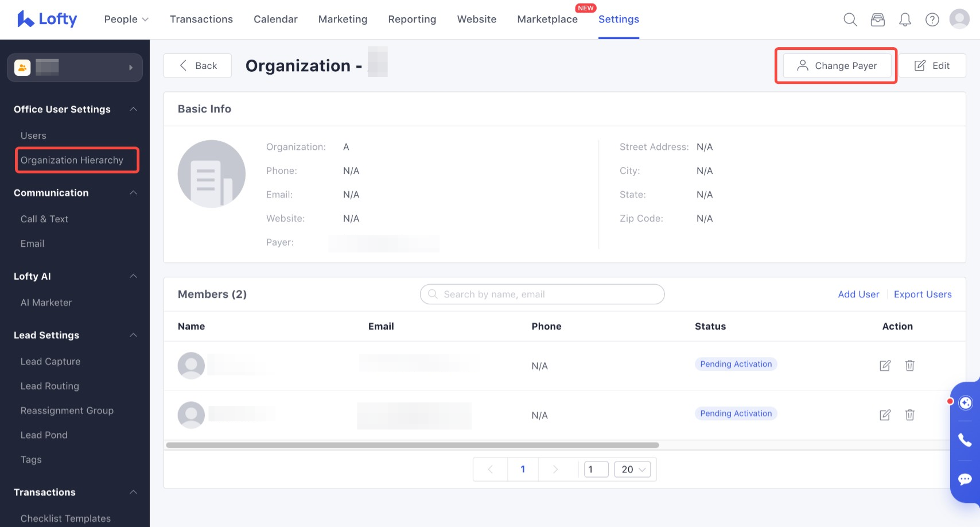This screenshot has height=527, width=980.
Task: Click the inbox tray icon in header
Action: click(x=877, y=20)
